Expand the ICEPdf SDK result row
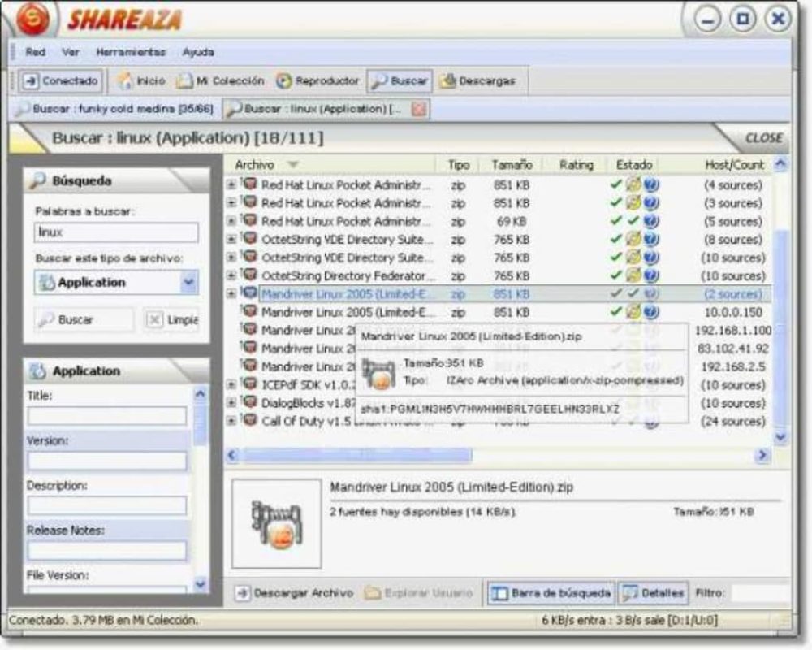The width and height of the screenshot is (812, 650). click(x=231, y=384)
